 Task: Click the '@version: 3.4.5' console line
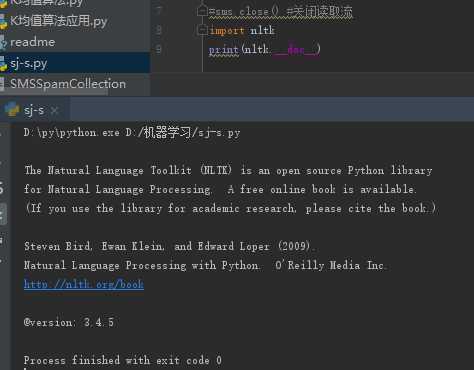tap(69, 322)
